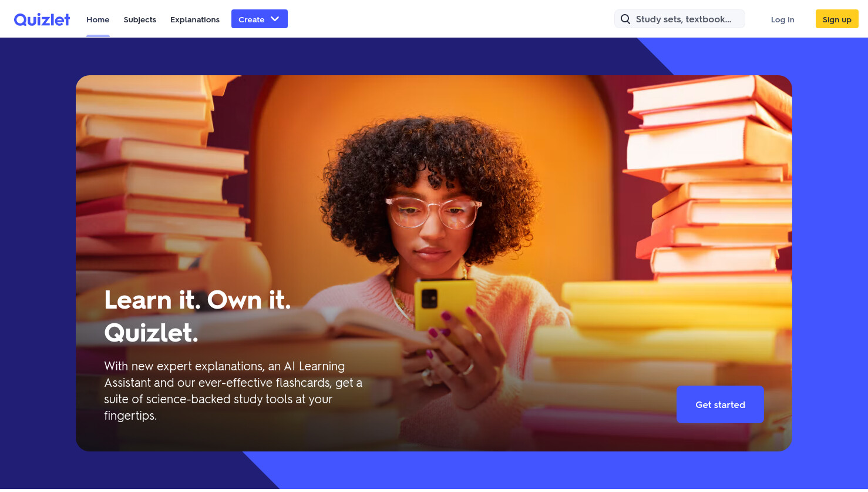The image size is (868, 492).
Task: Click the woman's clear-framed glasses
Action: point(433,213)
